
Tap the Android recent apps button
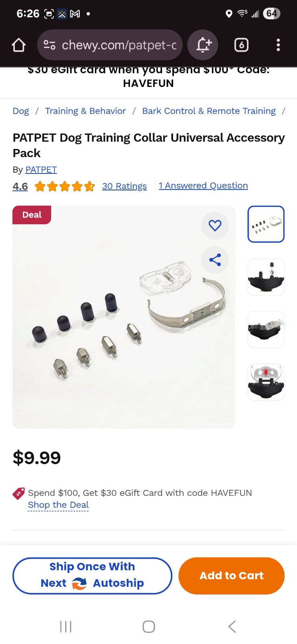[x=66, y=627]
